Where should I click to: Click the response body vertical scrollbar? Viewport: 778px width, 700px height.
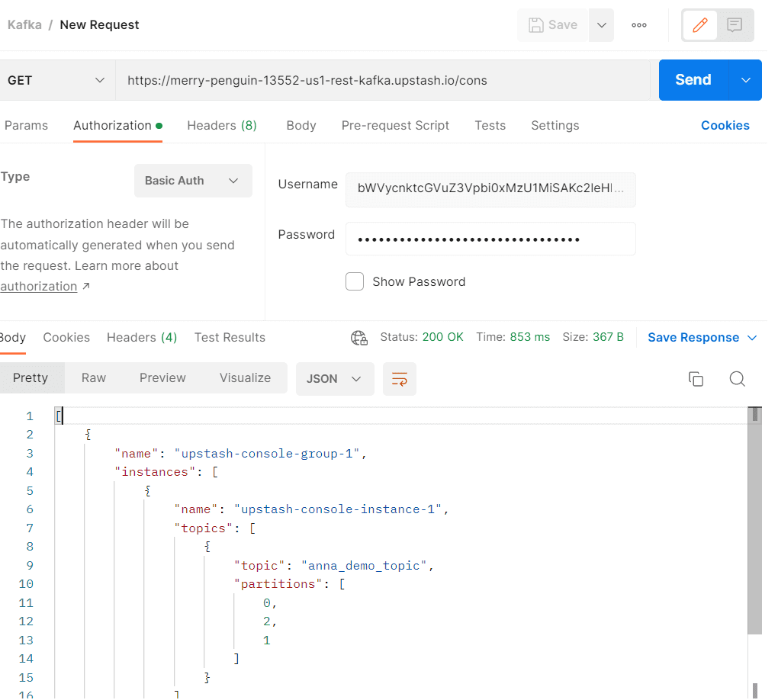[754, 521]
